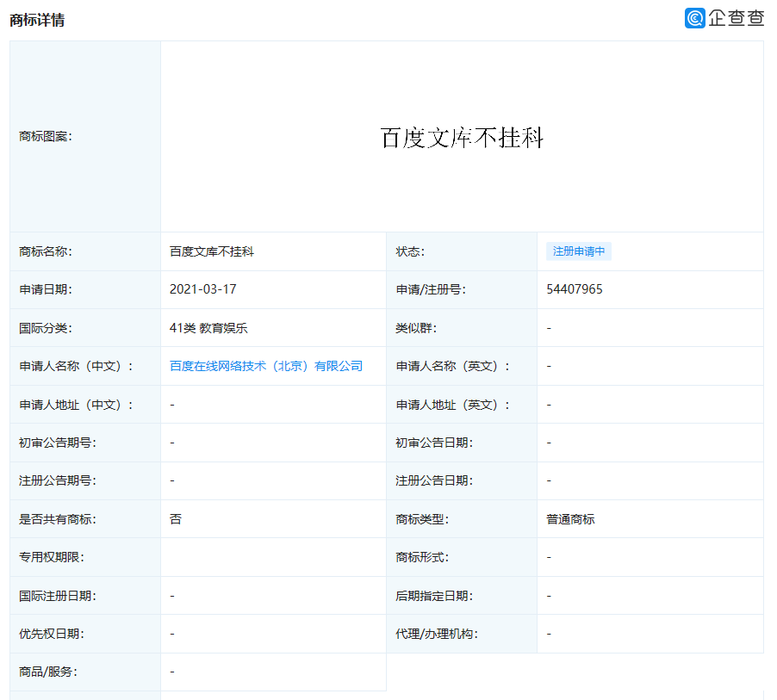Click the 初审公告期号 label
This screenshot has height=700, width=777.
tap(58, 443)
